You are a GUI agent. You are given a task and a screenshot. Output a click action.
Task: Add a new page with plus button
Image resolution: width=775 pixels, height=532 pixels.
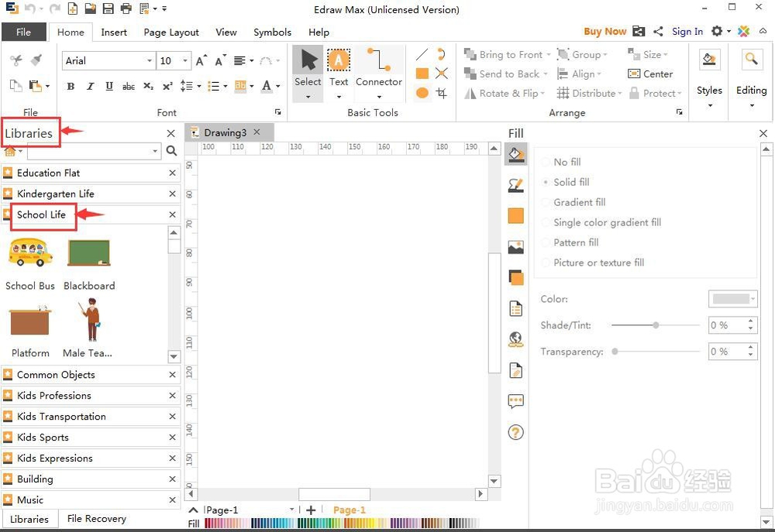click(x=311, y=510)
